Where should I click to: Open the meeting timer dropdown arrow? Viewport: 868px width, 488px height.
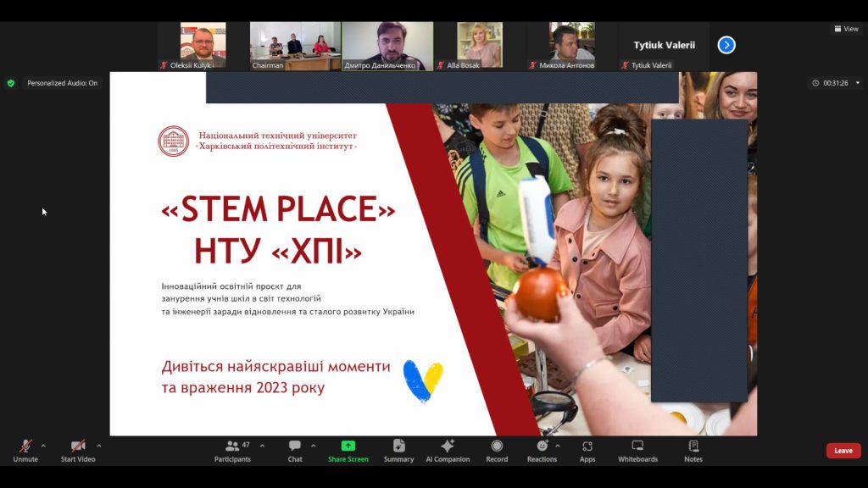pyautogui.click(x=858, y=83)
